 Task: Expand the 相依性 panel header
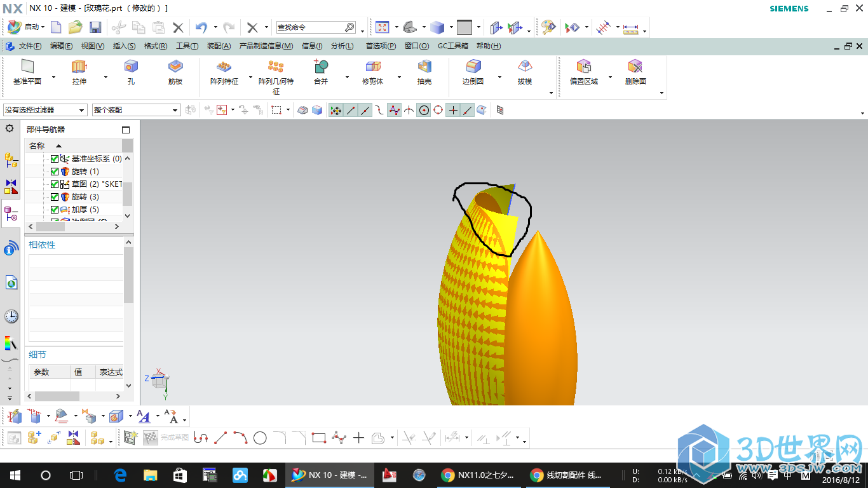click(x=42, y=245)
